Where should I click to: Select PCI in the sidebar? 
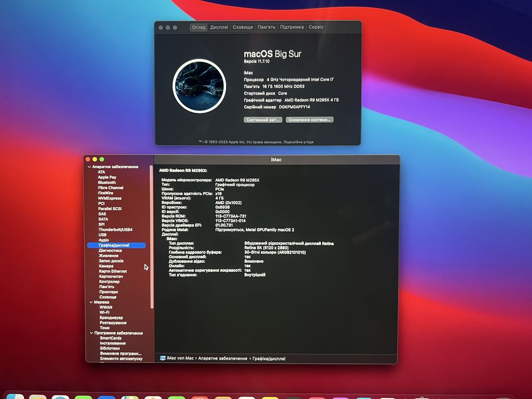(x=102, y=204)
